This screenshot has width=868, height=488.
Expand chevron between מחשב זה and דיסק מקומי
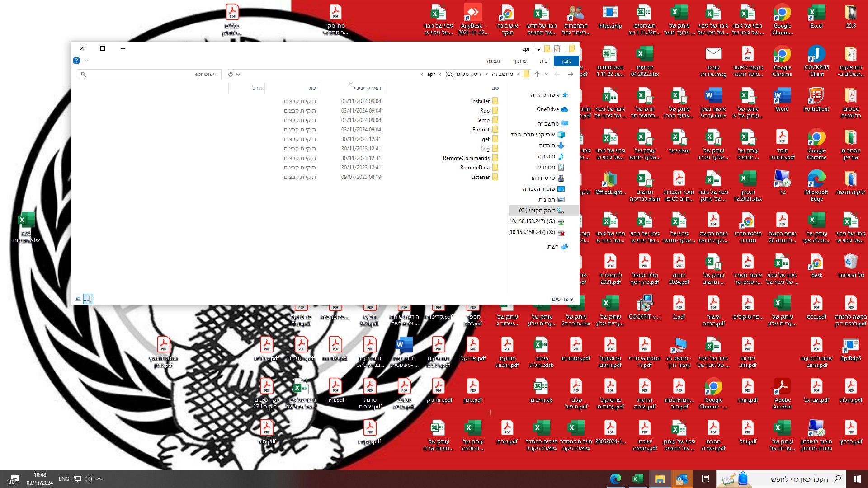pyautogui.click(x=486, y=74)
